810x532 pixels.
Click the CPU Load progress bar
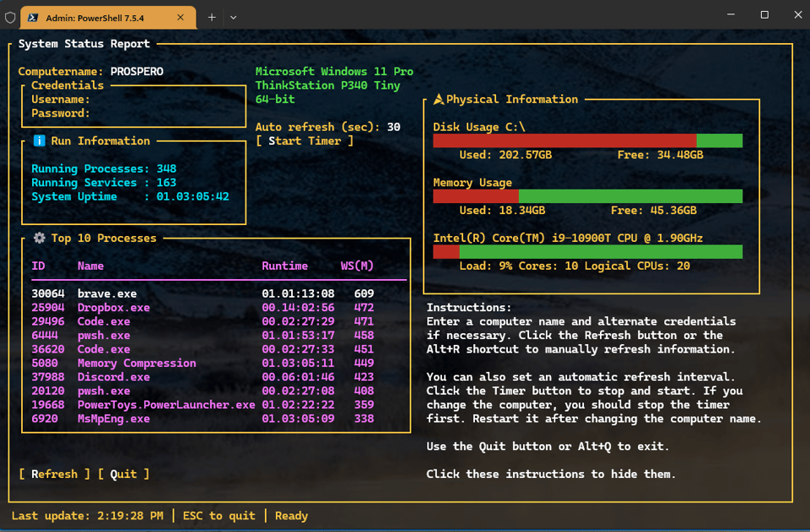[x=588, y=251]
